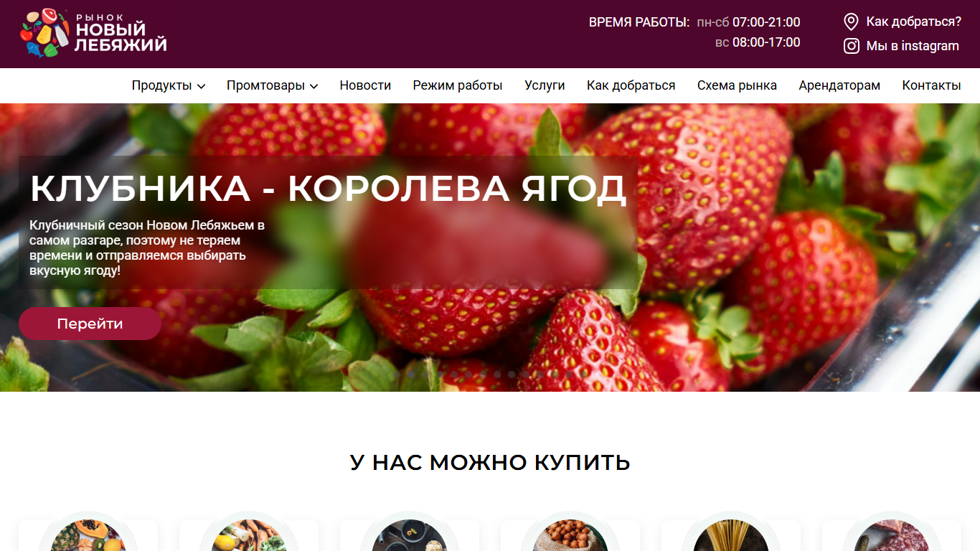
Task: Select the first slider pagination dot
Action: (x=397, y=375)
